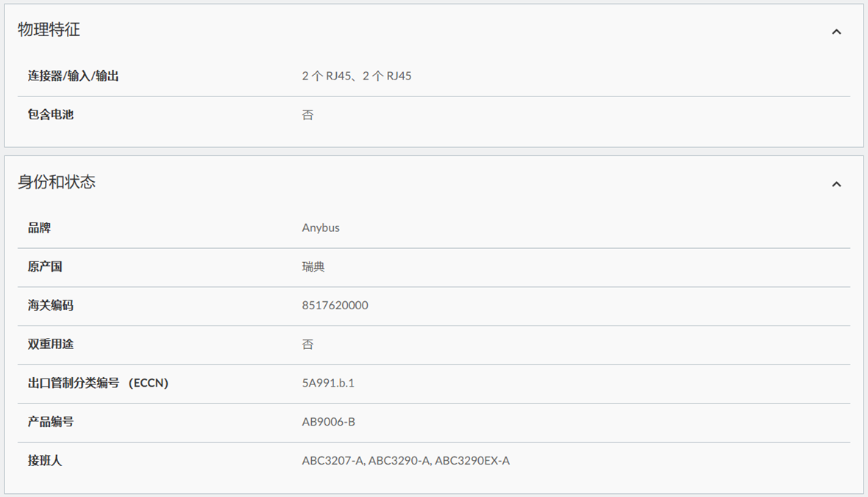
Task: Select the 原产国 row label
Action: (45, 267)
